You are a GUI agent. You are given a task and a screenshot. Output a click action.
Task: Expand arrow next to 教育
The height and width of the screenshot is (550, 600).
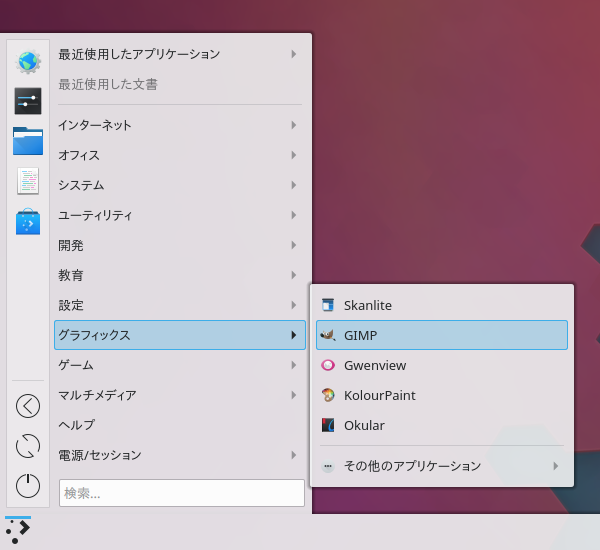pyautogui.click(x=293, y=275)
